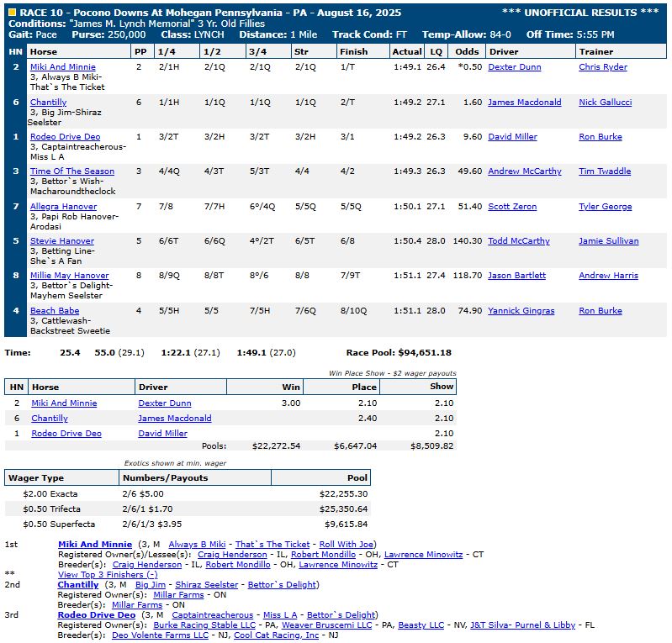Select the Stevie Hanover horse link
The height and width of the screenshot is (643, 672).
[61, 241]
